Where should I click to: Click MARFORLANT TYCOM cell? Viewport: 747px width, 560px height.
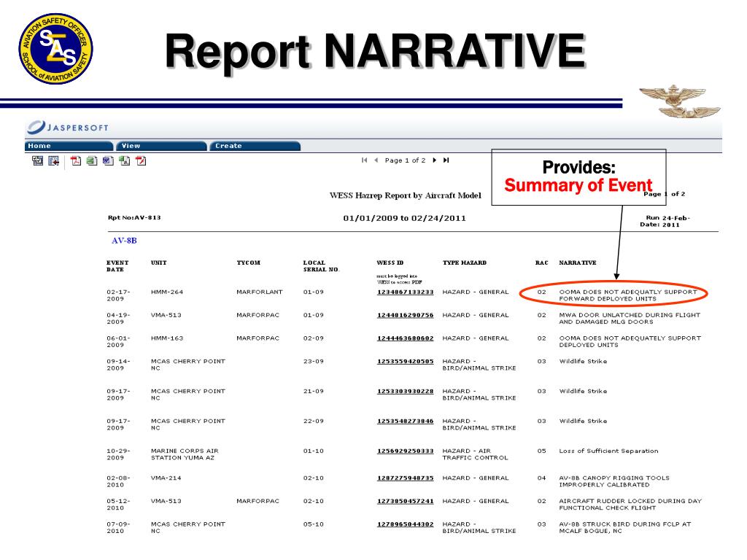260,292
